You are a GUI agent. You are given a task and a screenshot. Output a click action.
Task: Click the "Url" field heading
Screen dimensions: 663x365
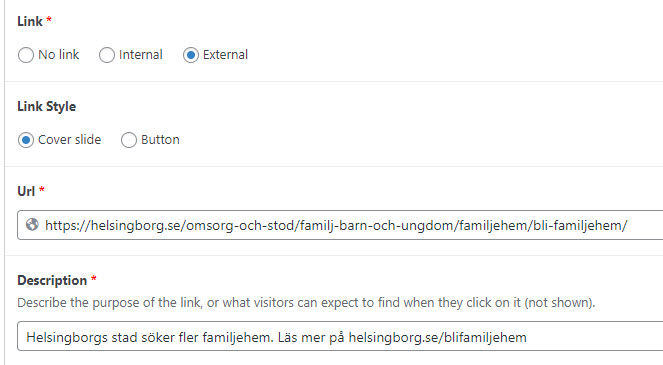pos(26,191)
